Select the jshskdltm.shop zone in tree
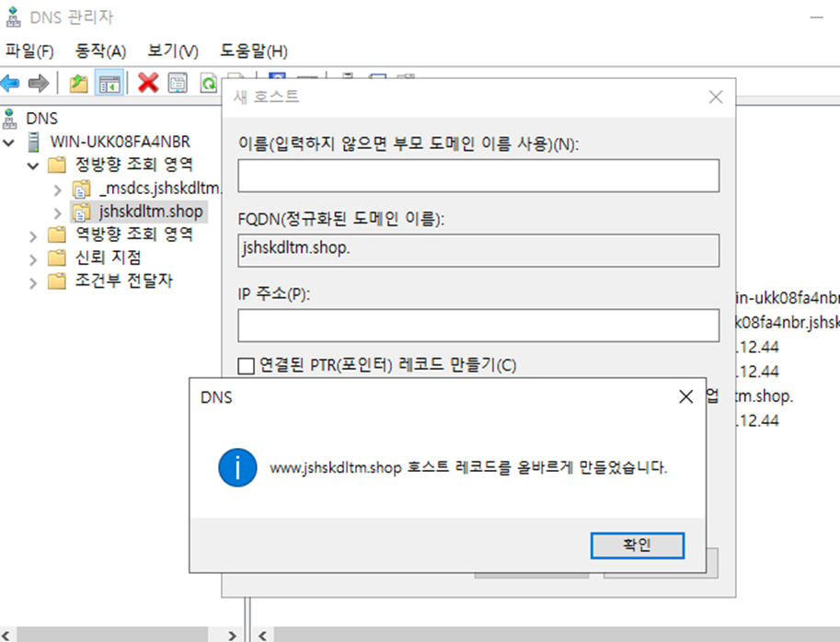Viewport: 840px width, 642px height. 151,212
